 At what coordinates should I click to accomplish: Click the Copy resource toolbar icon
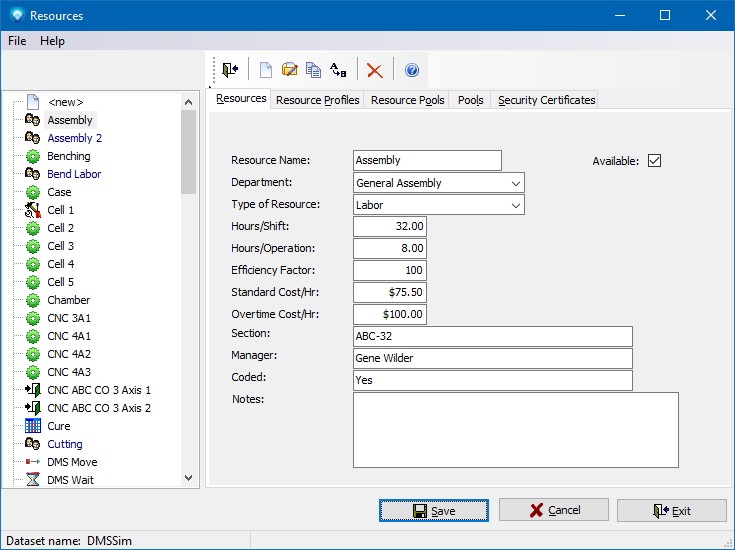pyautogui.click(x=314, y=70)
